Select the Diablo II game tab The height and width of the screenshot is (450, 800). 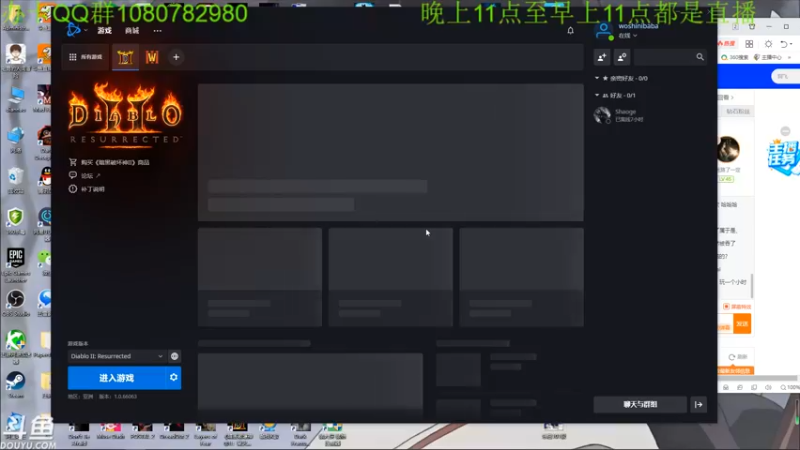(125, 57)
